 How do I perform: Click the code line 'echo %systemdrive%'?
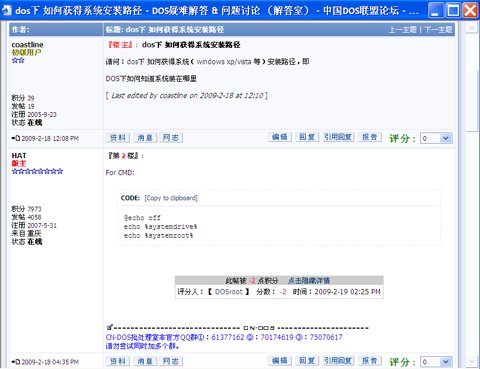pos(160,227)
